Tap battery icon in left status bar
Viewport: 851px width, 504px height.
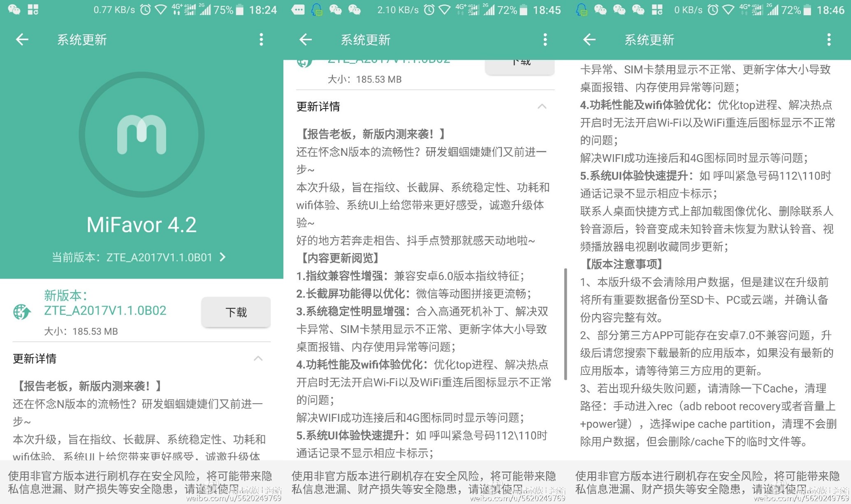tap(240, 10)
